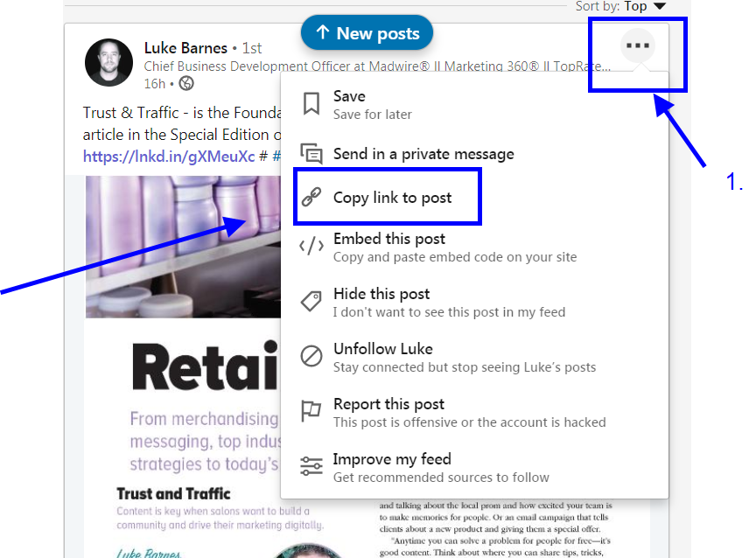Click the Hide this post tag icon

coord(311,301)
